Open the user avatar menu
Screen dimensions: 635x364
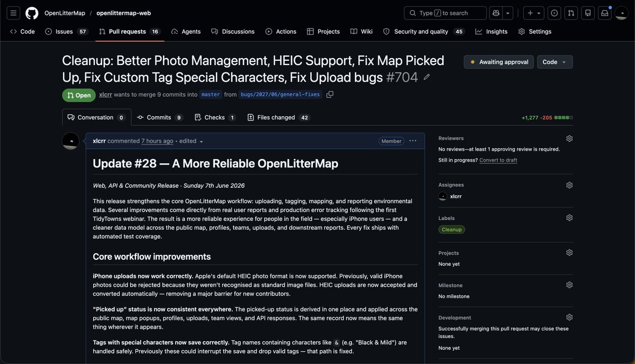[x=621, y=13]
